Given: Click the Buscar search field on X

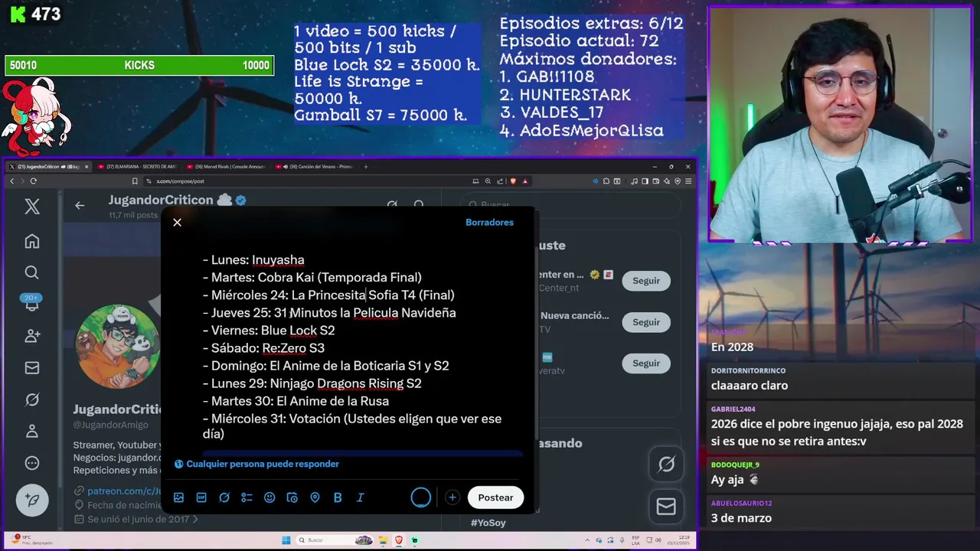Looking at the screenshot, I should [x=570, y=204].
